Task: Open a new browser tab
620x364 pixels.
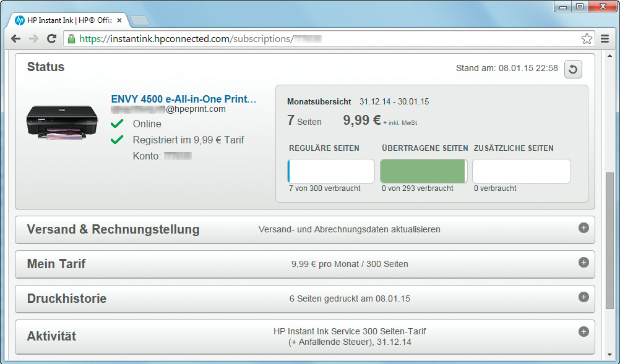Action: (140, 20)
